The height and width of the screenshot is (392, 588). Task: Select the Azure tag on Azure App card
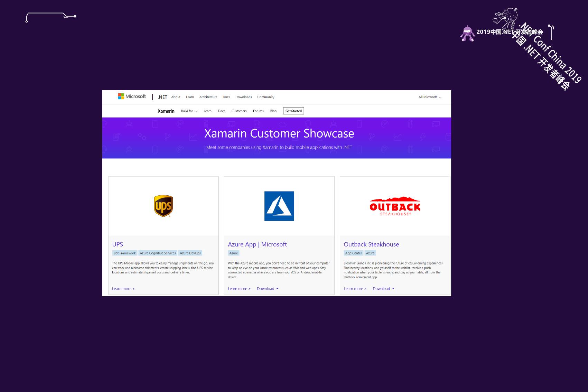pos(234,253)
